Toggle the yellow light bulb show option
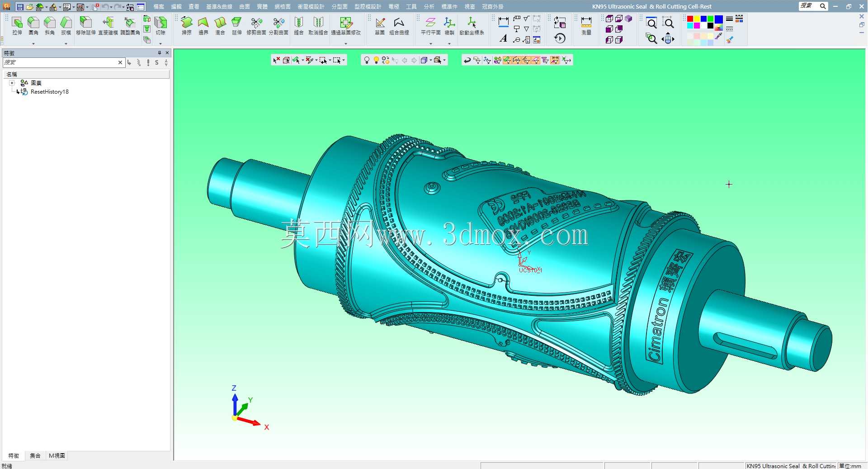Image resolution: width=868 pixels, height=469 pixels. pos(376,60)
